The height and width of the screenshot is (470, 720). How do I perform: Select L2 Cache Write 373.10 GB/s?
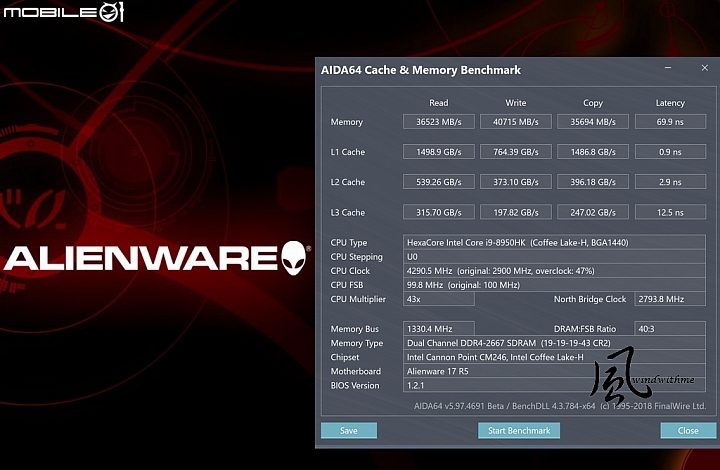(x=516, y=182)
